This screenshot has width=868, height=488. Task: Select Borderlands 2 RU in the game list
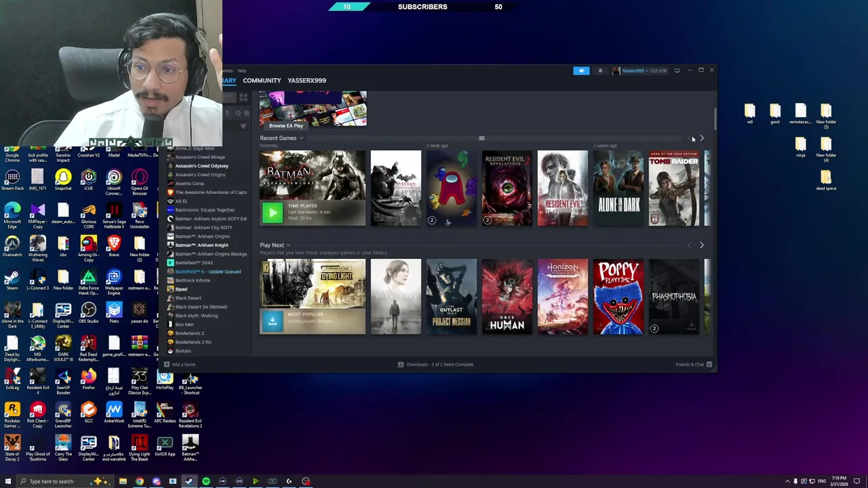[193, 342]
